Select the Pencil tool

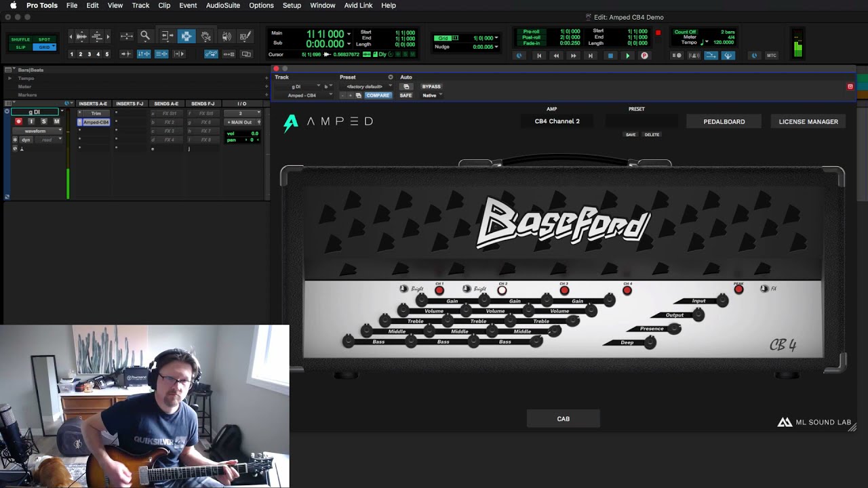coord(245,37)
